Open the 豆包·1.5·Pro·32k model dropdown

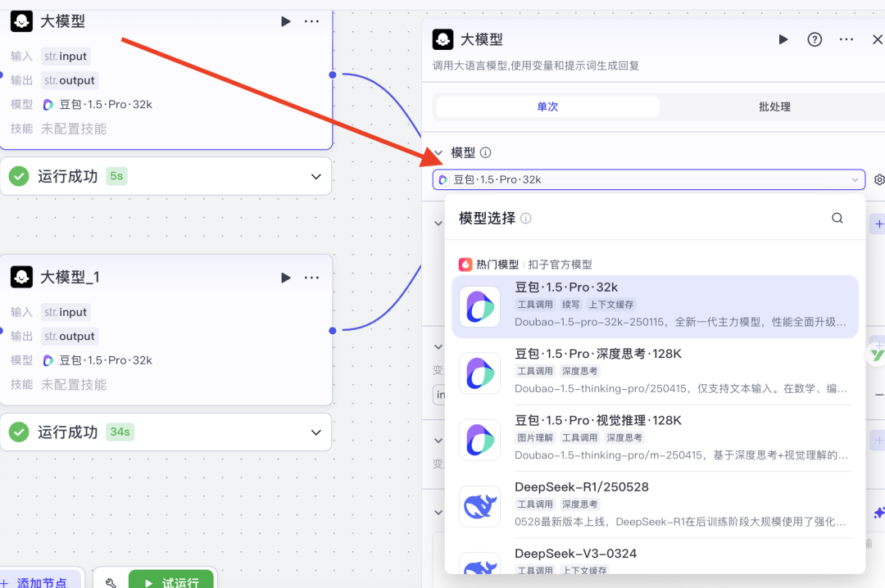(648, 179)
